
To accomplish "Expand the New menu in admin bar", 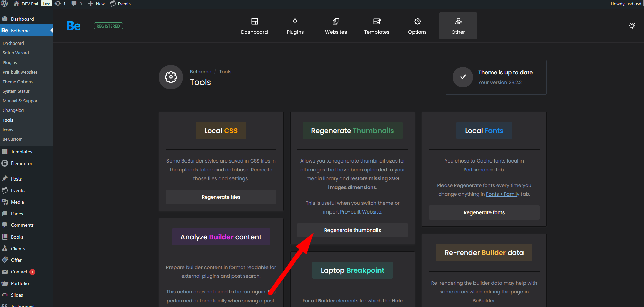I will (97, 4).
